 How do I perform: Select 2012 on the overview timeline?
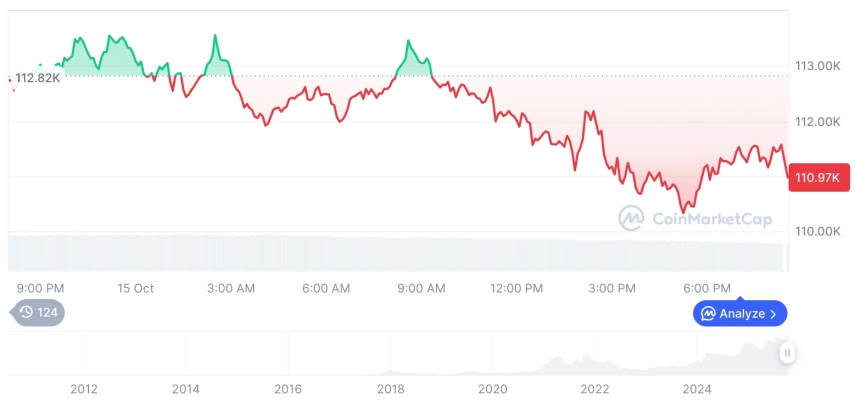83,388
